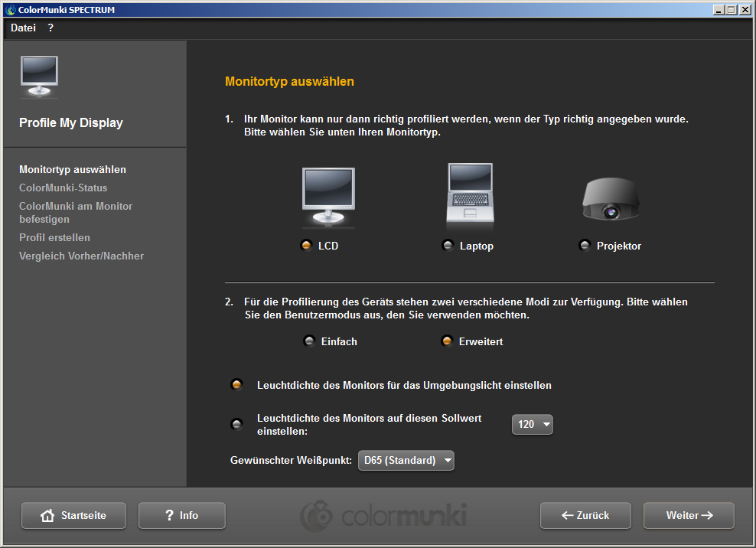Click the Gewünschter Weißpunkt label
The image size is (756, 548).
coord(291,460)
